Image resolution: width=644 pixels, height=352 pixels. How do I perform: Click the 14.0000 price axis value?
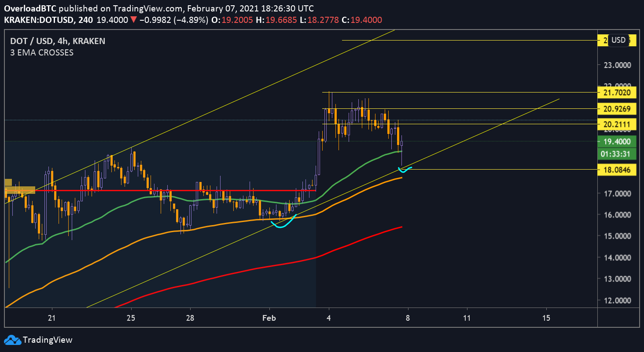coord(617,258)
